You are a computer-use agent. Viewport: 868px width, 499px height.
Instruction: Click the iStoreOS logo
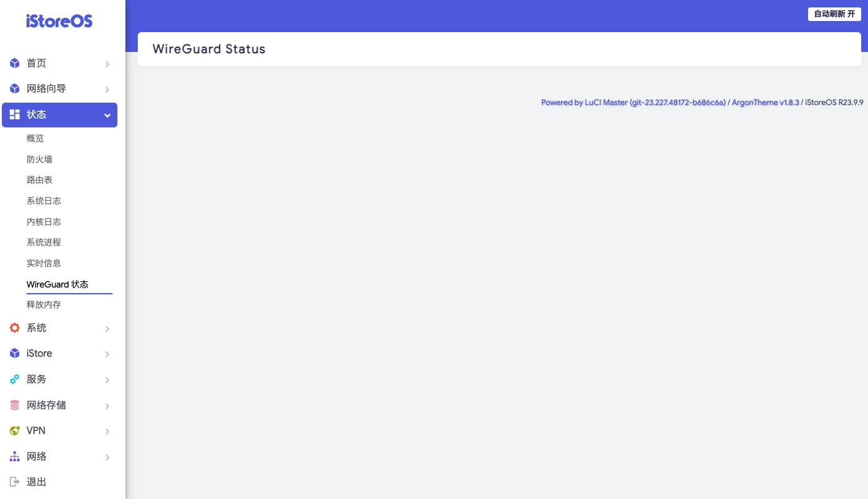click(x=59, y=21)
